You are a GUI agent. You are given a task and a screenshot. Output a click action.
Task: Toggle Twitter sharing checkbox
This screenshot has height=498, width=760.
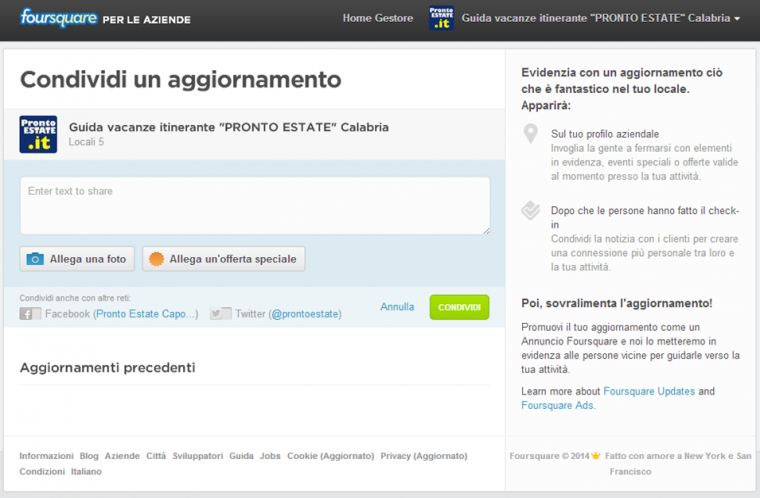tap(221, 313)
